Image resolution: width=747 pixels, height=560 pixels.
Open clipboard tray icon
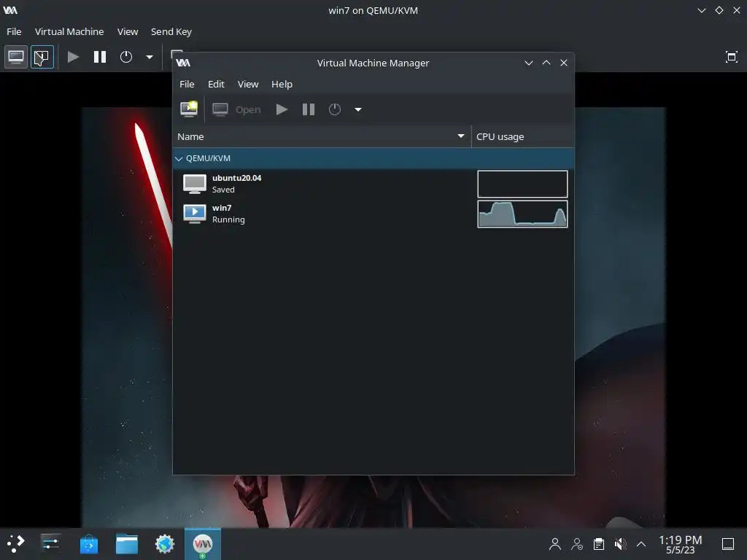click(x=599, y=544)
